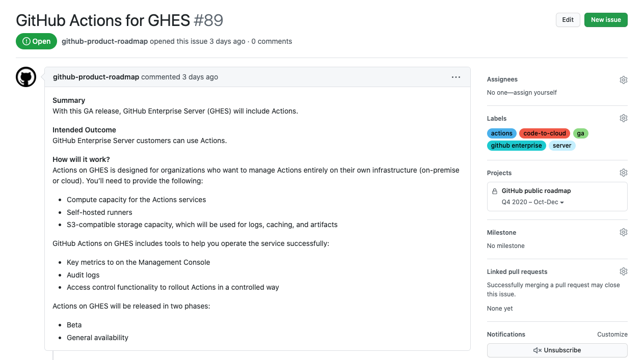Click the red code-to-cloud label
The width and height of the screenshot is (644, 360).
click(545, 133)
